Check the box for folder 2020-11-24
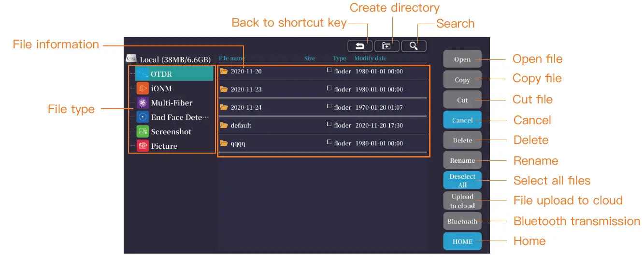644x257 pixels. click(x=329, y=107)
